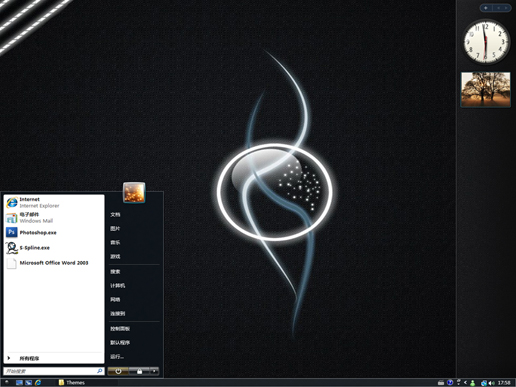Viewport: 516px width, 387px height.
Task: Click the user account picture in the Start menu
Action: click(134, 192)
